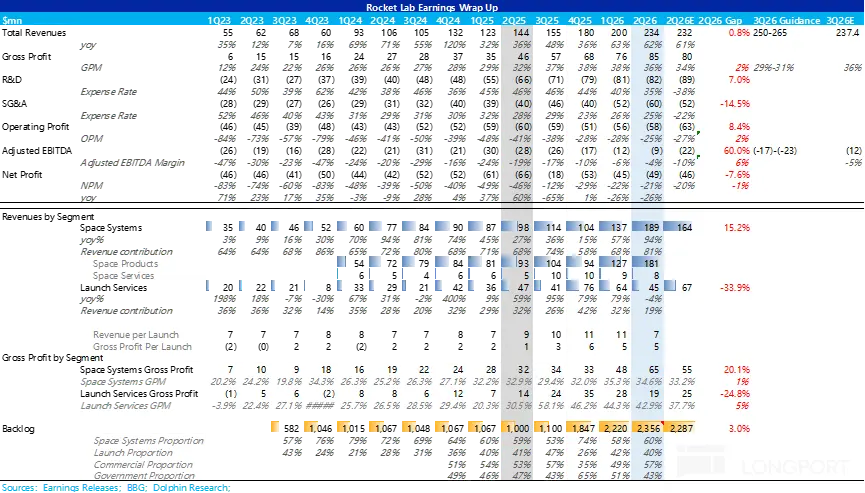Select the '-24.8%' gross profit gap cell

point(735,394)
